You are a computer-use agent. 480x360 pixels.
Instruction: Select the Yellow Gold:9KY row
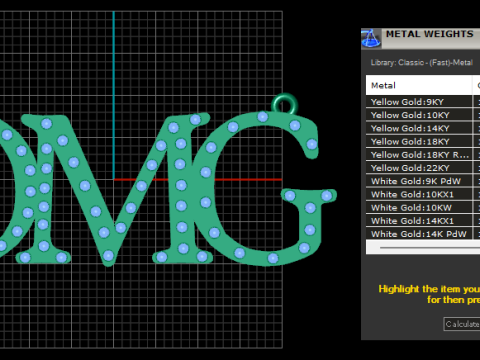423,102
